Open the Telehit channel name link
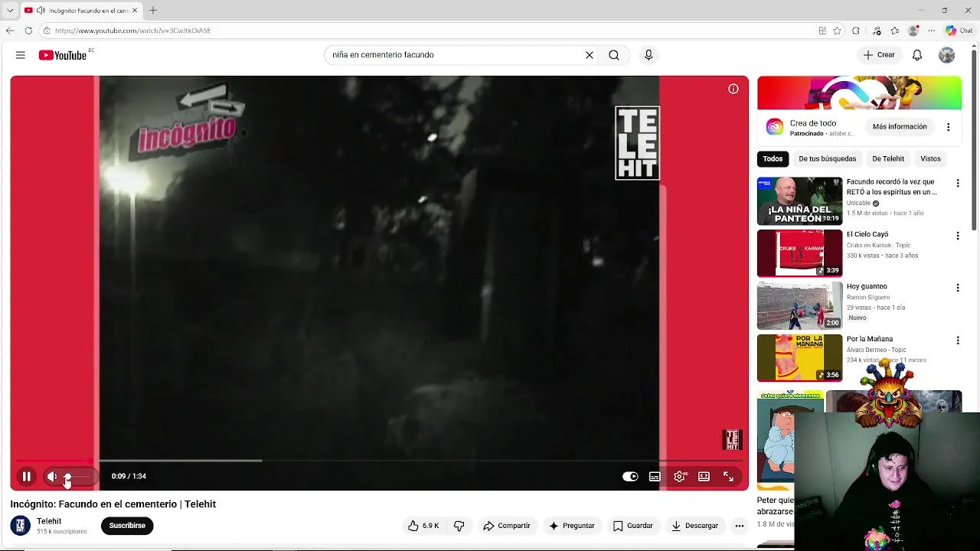The width and height of the screenshot is (980, 551). [49, 521]
